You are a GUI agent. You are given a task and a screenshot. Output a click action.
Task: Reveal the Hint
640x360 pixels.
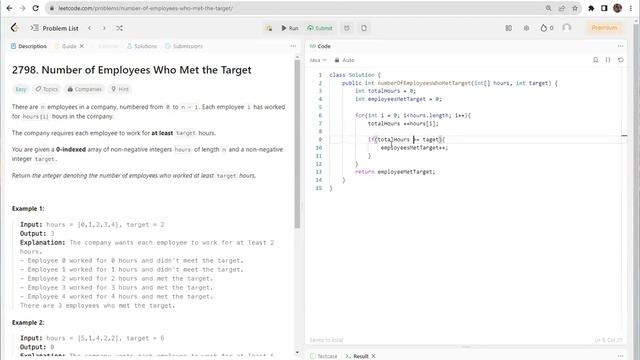[120, 89]
